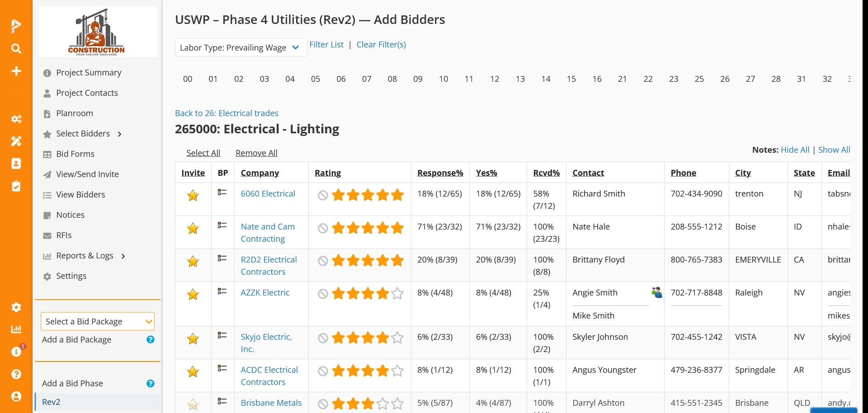Click the help icon beside Add a Bid Package
This screenshot has width=868, height=413.
[x=151, y=340]
